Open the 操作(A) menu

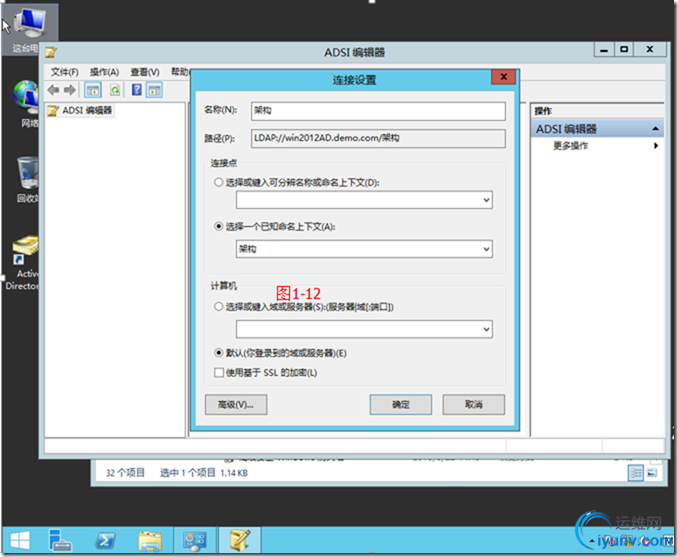(104, 72)
